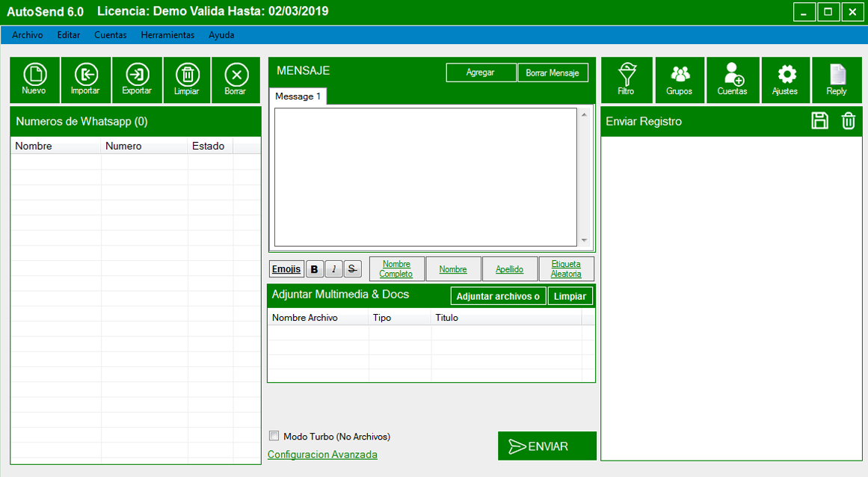Click the Exportar icon button

[137, 80]
